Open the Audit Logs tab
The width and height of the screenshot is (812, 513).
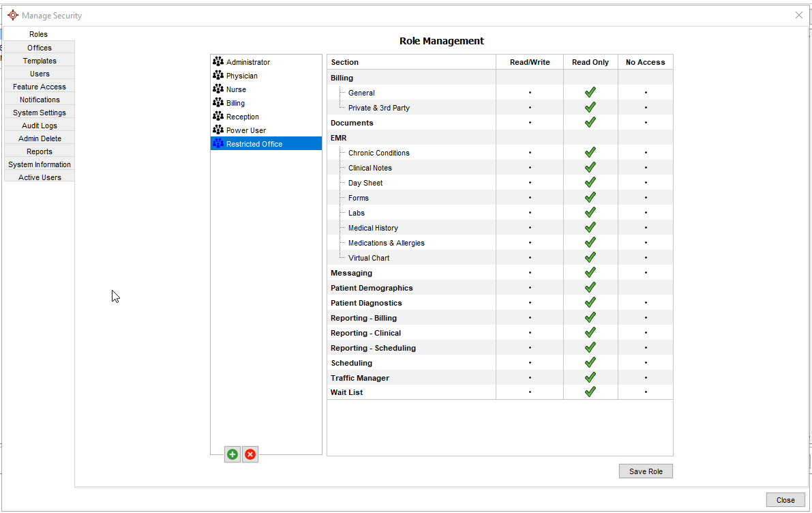click(40, 126)
